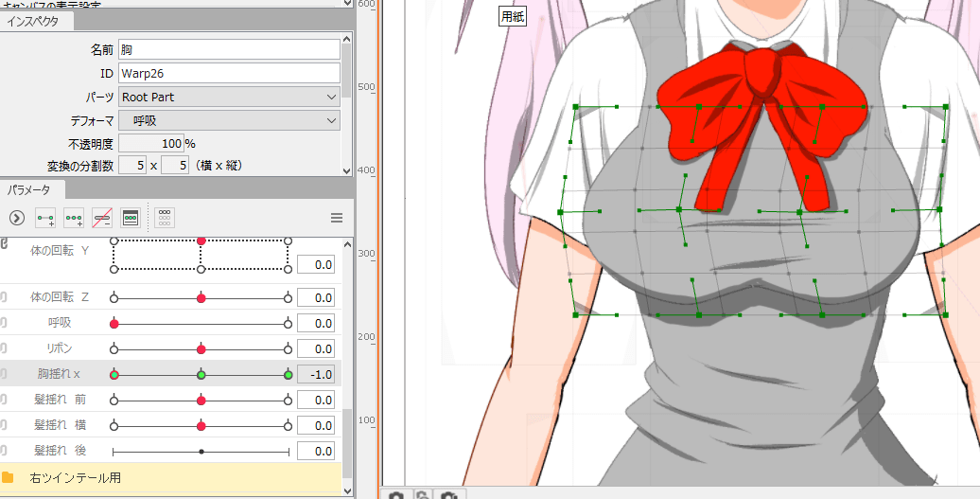Click the manual key edit icon
Image resolution: width=980 pixels, height=499 pixels.
[131, 218]
